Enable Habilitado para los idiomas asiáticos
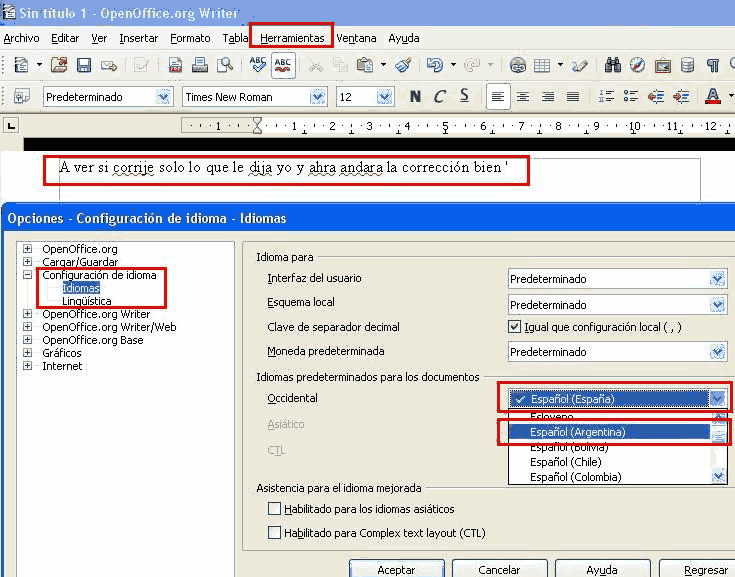Screen dimensions: 735x577 pyautogui.click(x=274, y=509)
